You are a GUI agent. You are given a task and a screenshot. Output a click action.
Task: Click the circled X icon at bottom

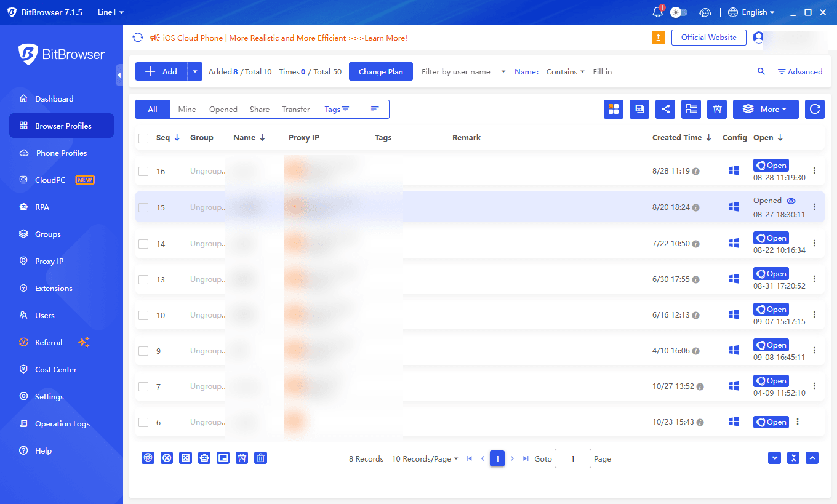[x=167, y=458]
